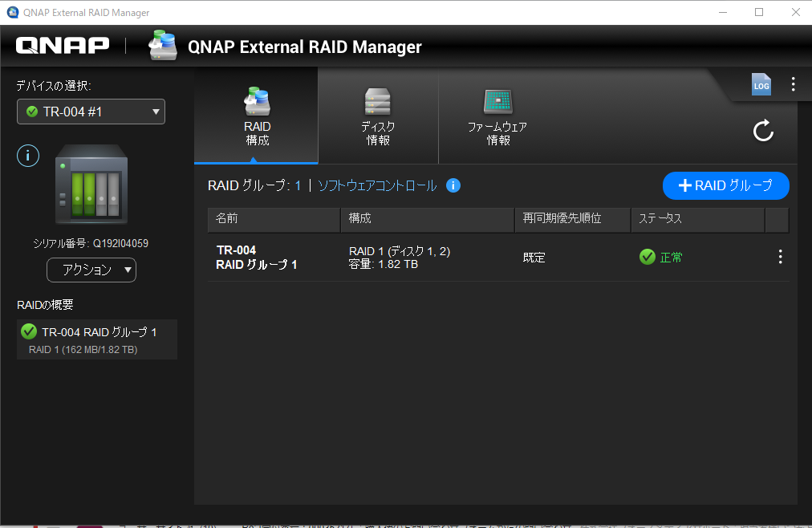Click the 既定 priority value

point(534,258)
